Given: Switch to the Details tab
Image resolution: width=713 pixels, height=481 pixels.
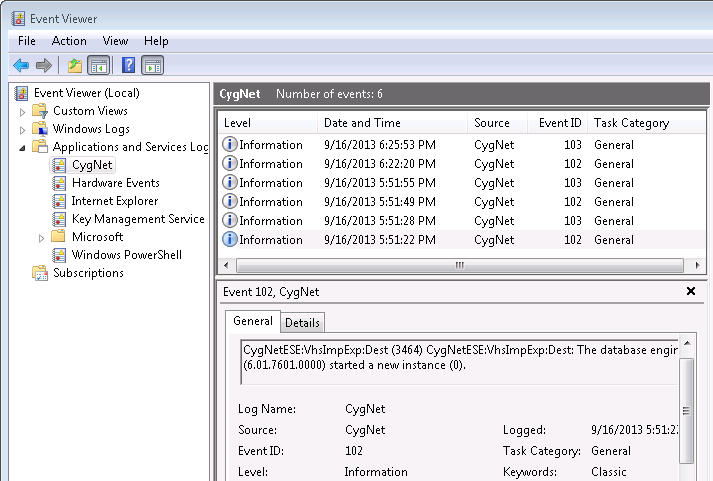Looking at the screenshot, I should tap(302, 322).
